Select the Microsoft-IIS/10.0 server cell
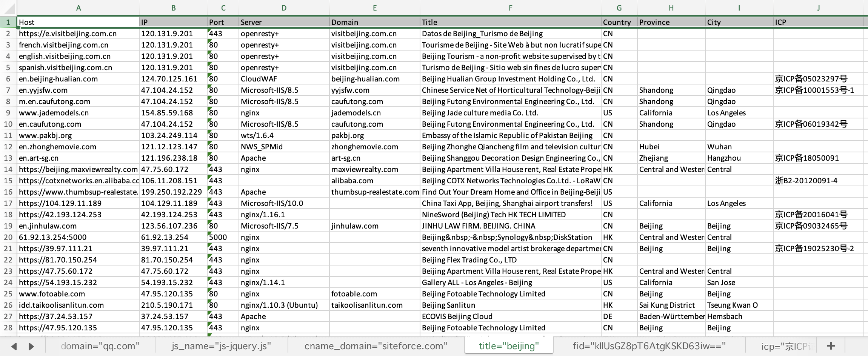Viewport: 868px width, 356px height. point(284,203)
